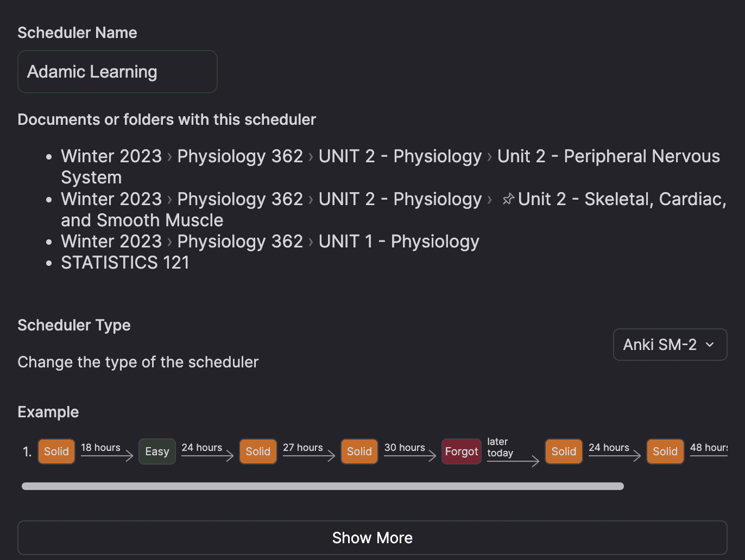The height and width of the screenshot is (560, 745).
Task: Open the Anki SM-2 scheduler type dropdown
Action: 669,345
